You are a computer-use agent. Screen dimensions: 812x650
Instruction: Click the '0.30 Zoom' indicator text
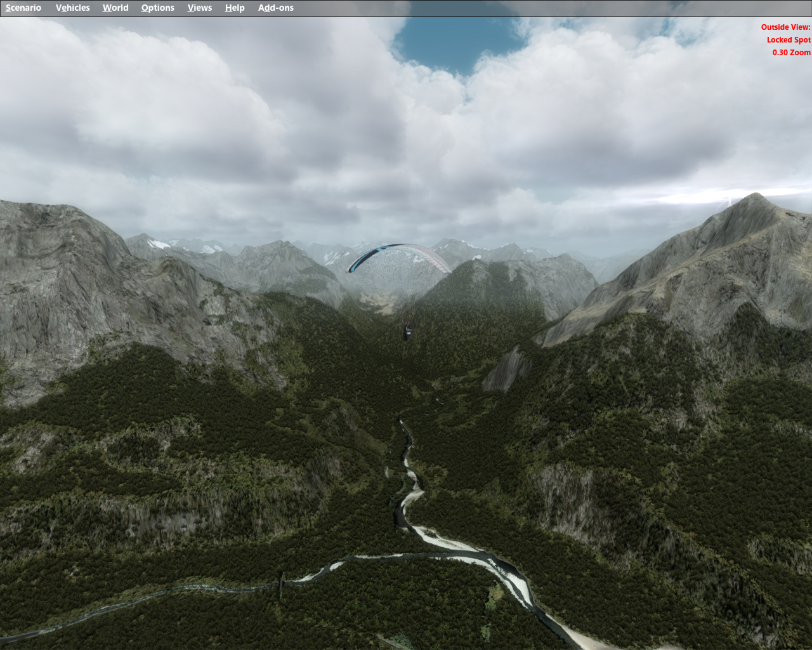click(791, 53)
